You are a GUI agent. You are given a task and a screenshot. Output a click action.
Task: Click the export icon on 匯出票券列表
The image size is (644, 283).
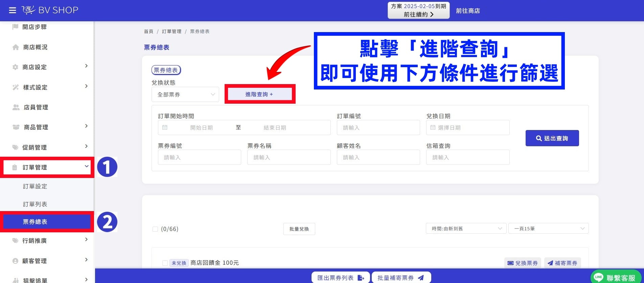361,278
